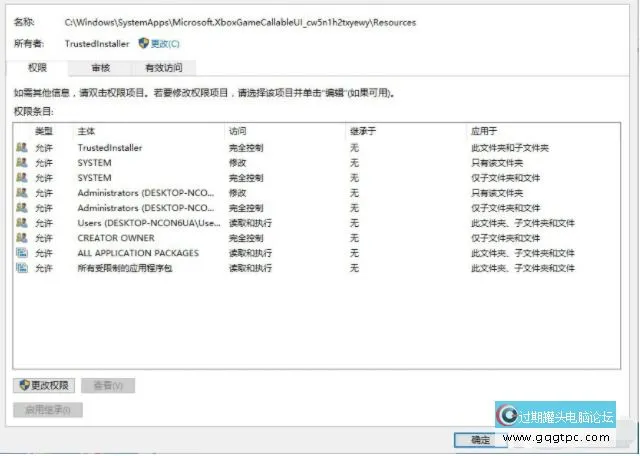This screenshot has width=640, height=456.
Task: Click 无 in the Users row
Action: [354, 223]
